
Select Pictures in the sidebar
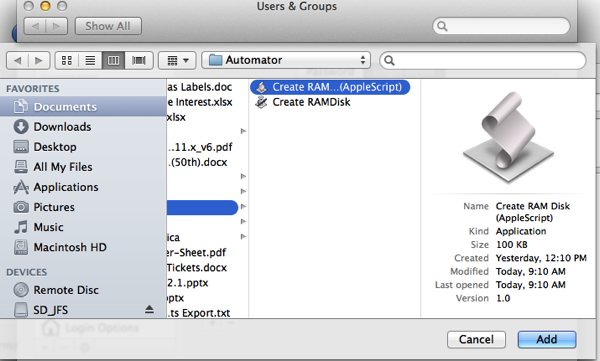tap(83, 207)
